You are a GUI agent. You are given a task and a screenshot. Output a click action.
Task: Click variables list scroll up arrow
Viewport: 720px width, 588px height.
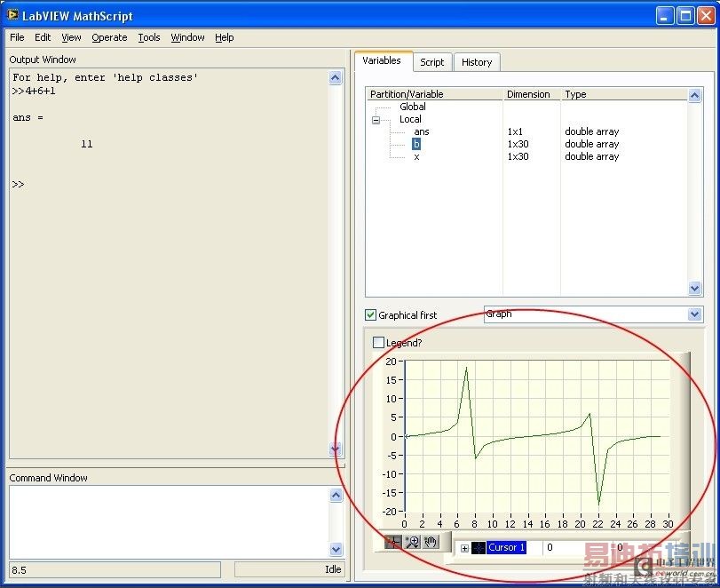[695, 95]
